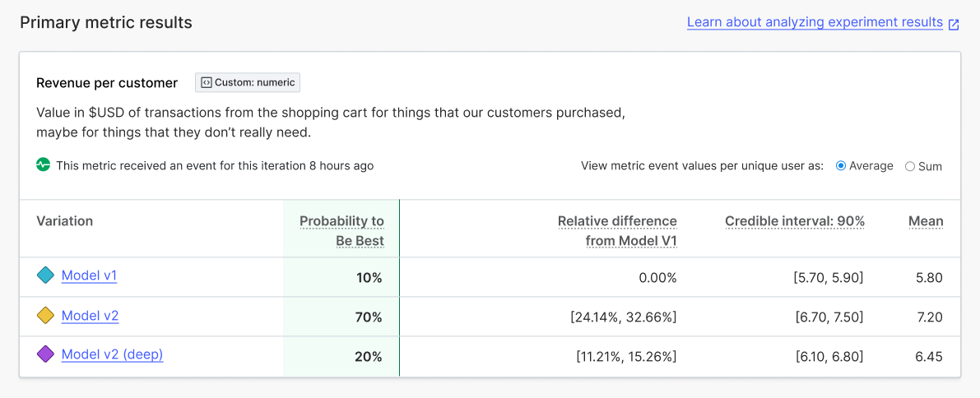Click the yellow Model v2 diamond icon

tap(46, 316)
